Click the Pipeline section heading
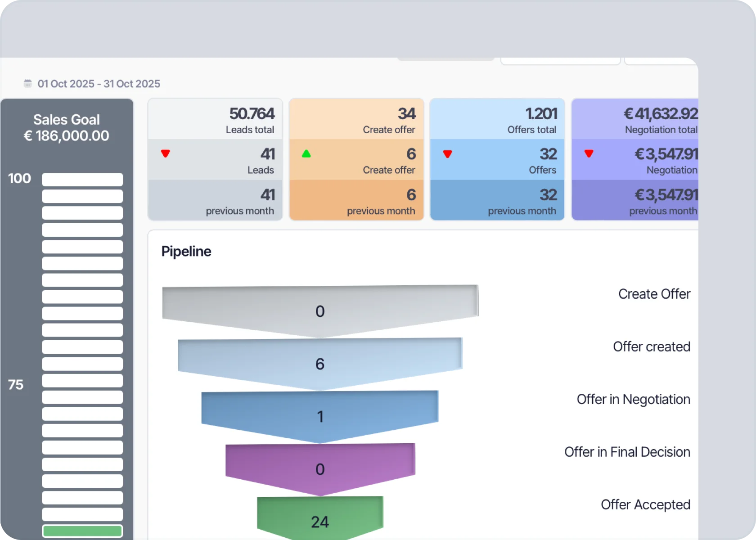This screenshot has width=756, height=540. click(x=186, y=251)
